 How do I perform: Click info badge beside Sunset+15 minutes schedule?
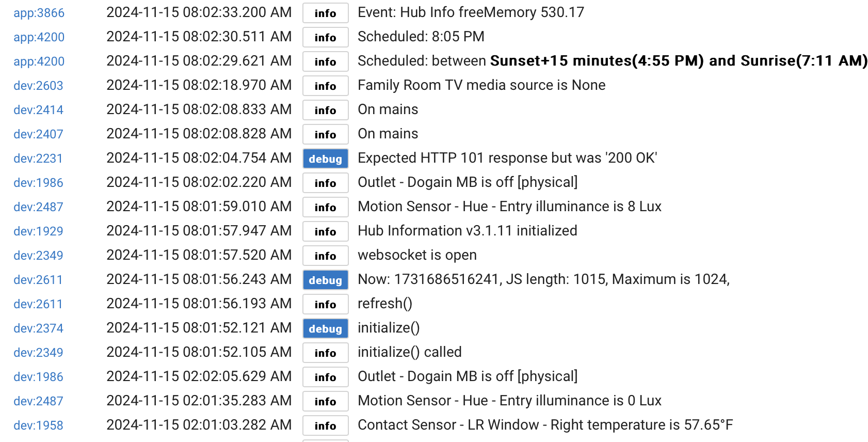click(x=325, y=61)
